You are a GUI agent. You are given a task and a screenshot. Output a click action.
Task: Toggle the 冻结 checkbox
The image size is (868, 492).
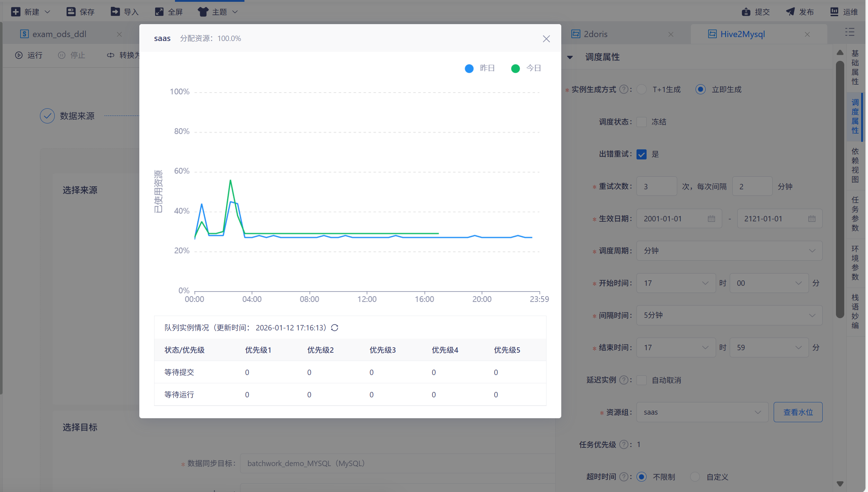click(642, 122)
